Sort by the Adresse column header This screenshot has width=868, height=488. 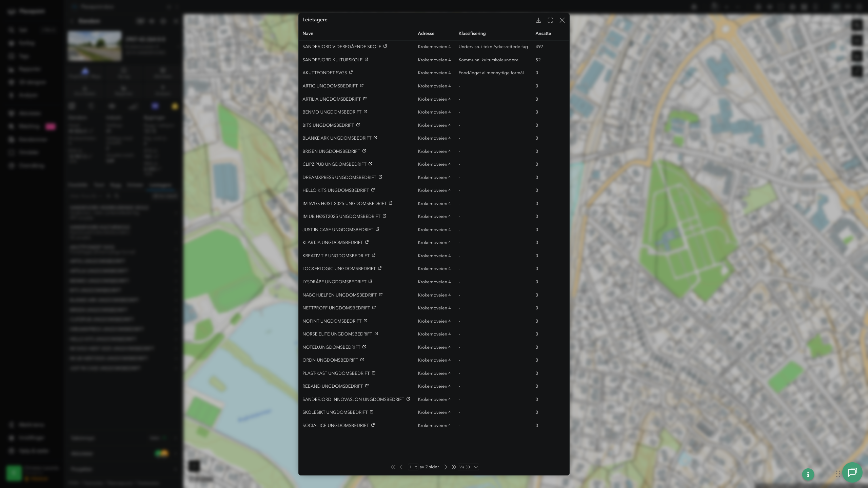click(x=426, y=34)
